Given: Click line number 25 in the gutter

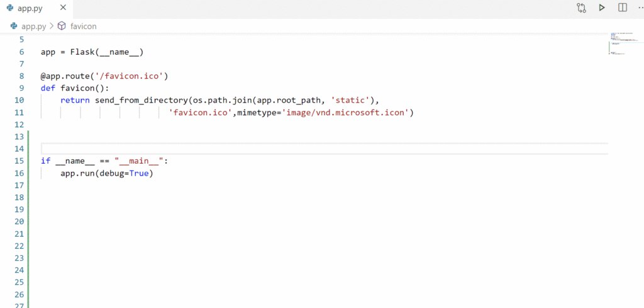Looking at the screenshot, I should point(19,282).
